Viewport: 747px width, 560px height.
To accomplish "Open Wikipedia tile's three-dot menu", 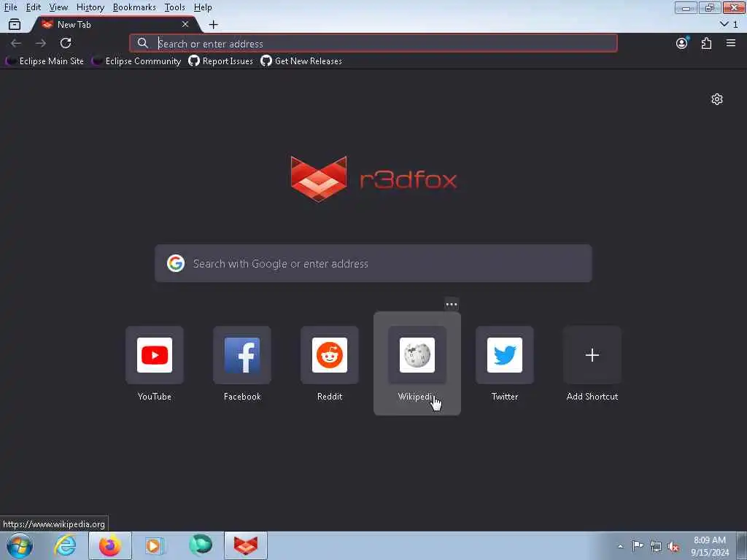I will point(452,304).
